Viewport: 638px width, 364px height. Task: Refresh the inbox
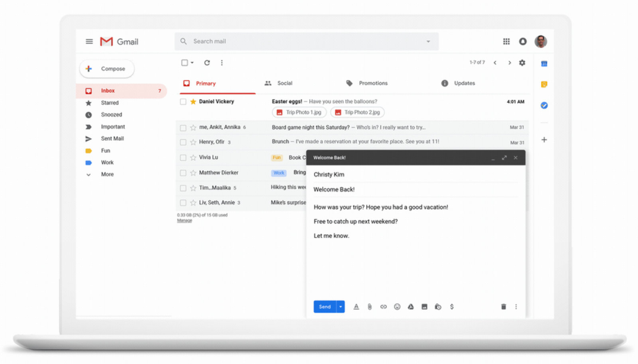pyautogui.click(x=207, y=63)
